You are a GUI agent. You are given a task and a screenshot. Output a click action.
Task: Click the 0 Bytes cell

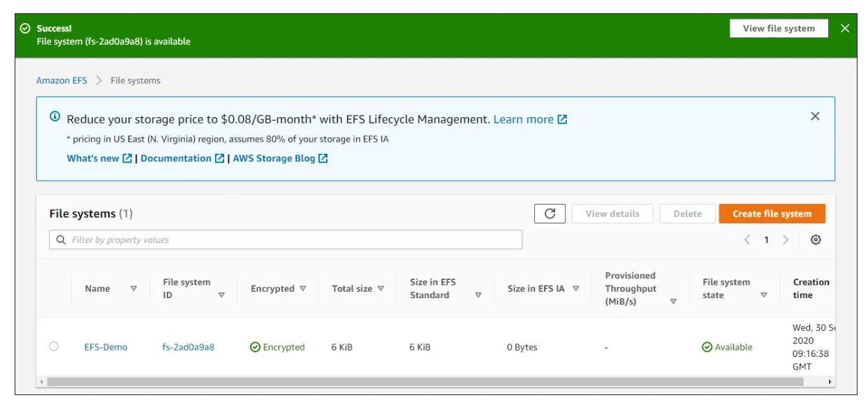(x=522, y=347)
